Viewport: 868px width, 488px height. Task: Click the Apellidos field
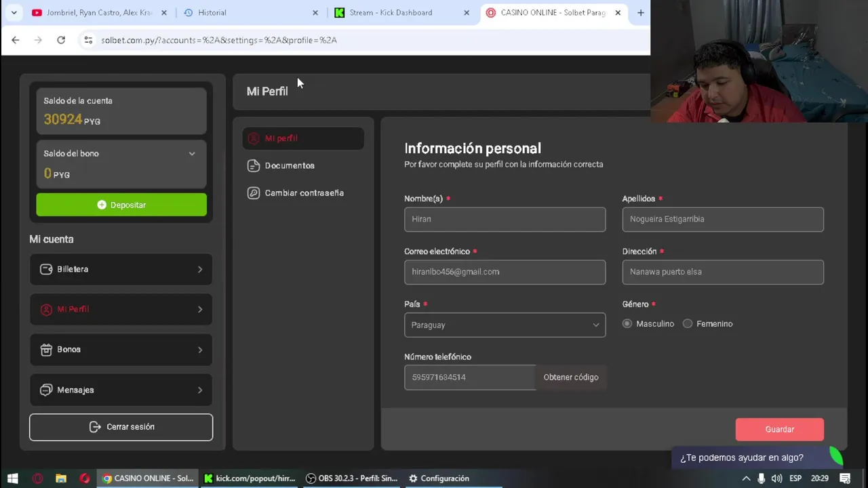[x=723, y=219]
